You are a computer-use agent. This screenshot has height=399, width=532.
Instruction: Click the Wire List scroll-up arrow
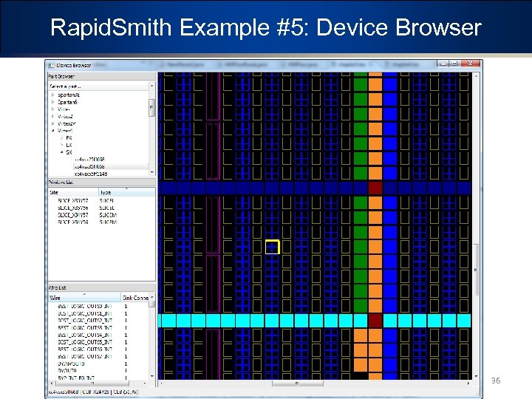click(151, 297)
